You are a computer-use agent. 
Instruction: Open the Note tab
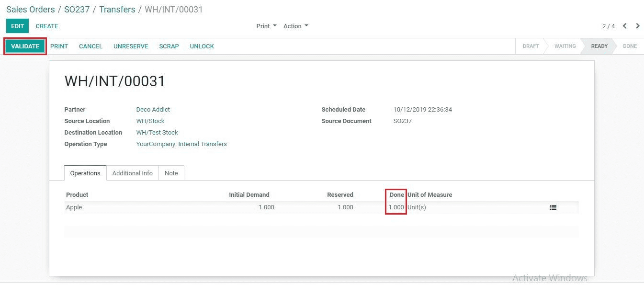point(171,173)
